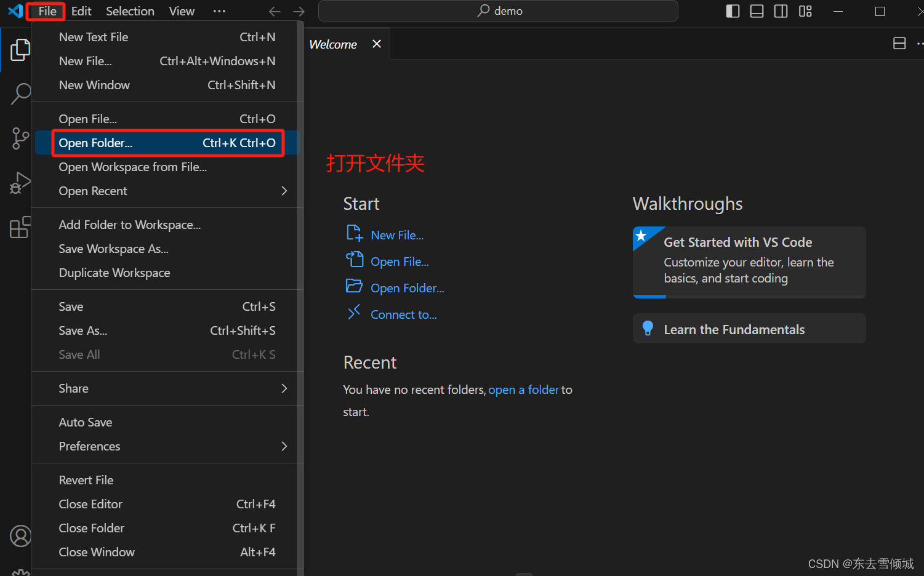Click the lightbulb icon on Learn the Fundamentals

pos(648,329)
